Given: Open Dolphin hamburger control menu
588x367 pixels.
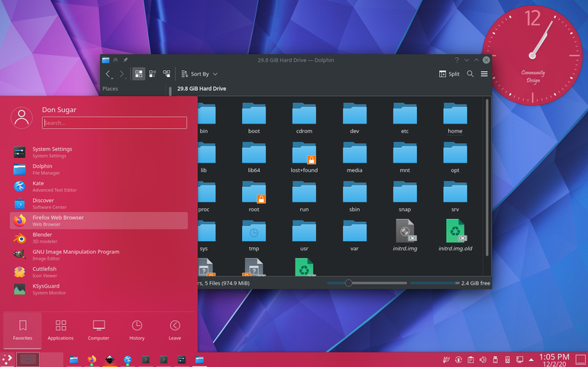Looking at the screenshot, I should coord(484,74).
